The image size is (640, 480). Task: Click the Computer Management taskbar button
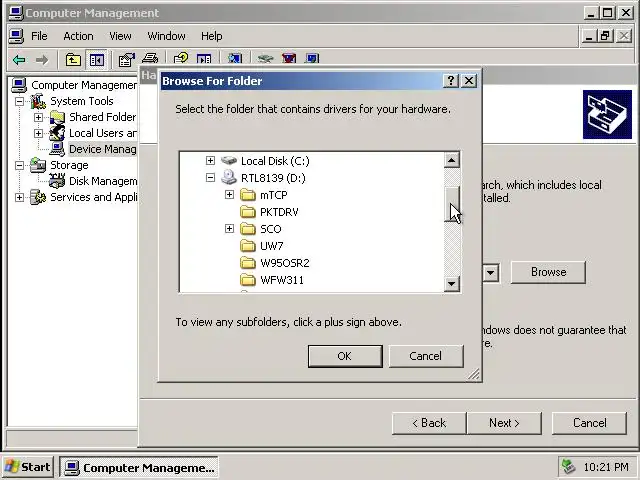(139, 467)
